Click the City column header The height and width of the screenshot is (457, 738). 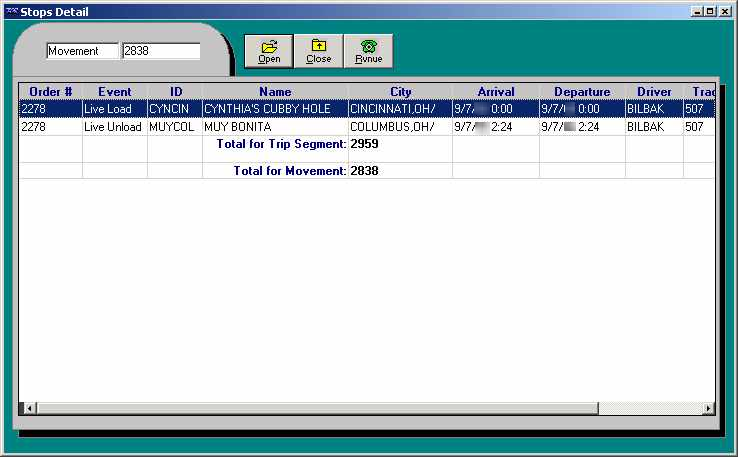pyautogui.click(x=401, y=91)
